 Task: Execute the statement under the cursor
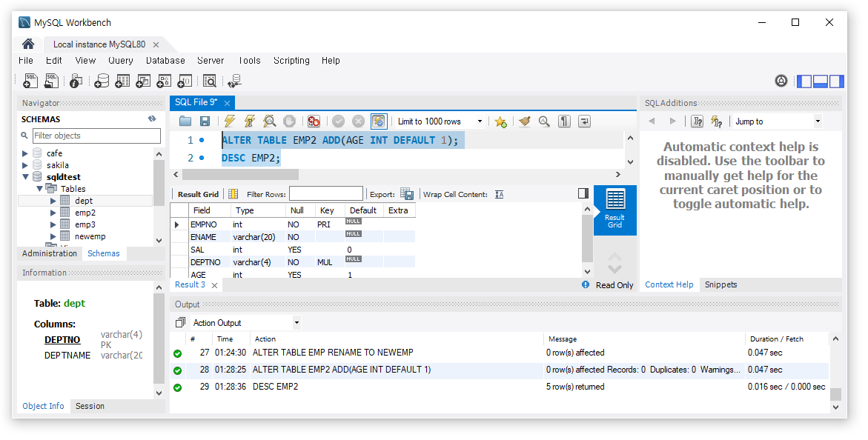[x=250, y=121]
